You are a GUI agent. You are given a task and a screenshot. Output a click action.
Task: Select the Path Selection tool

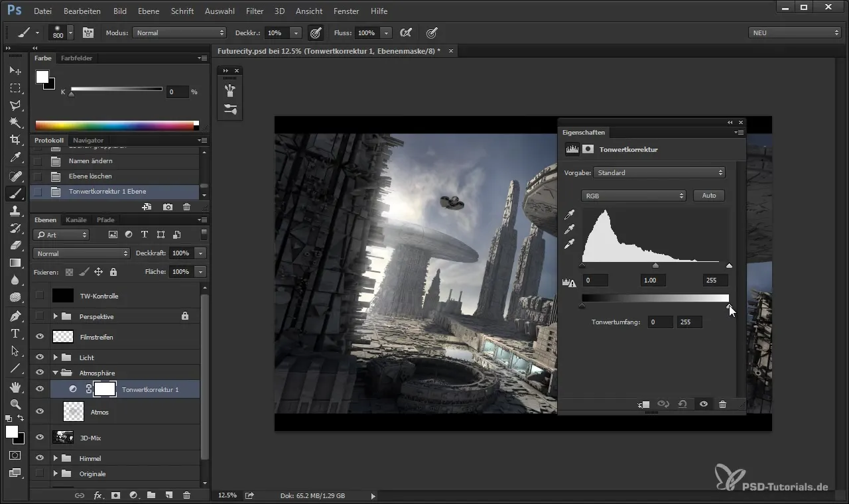tap(15, 351)
